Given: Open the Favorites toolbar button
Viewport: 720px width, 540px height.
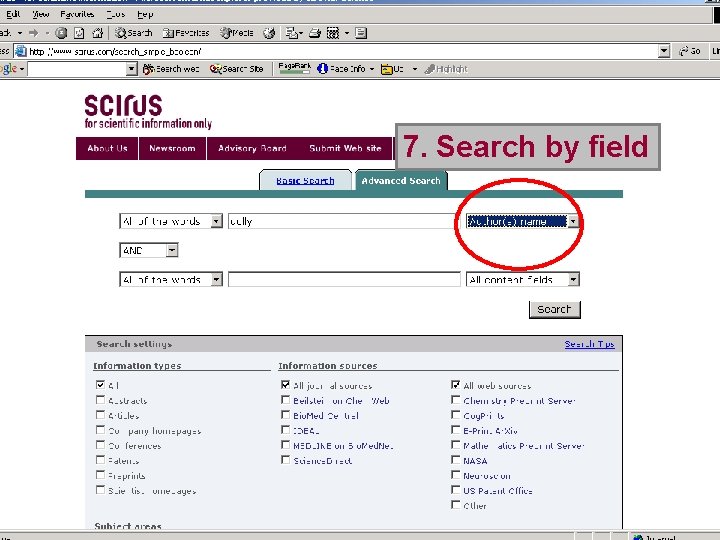Looking at the screenshot, I should click(x=186, y=33).
